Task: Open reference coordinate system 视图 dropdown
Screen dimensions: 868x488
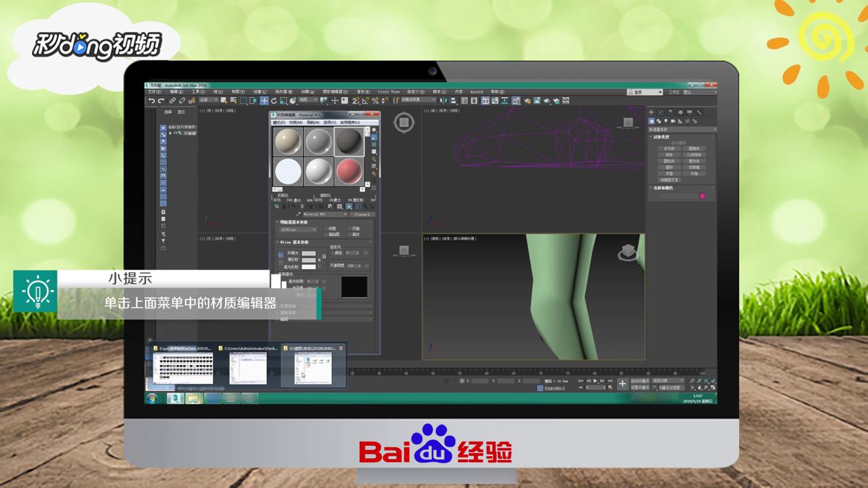Action: pyautogui.click(x=309, y=100)
